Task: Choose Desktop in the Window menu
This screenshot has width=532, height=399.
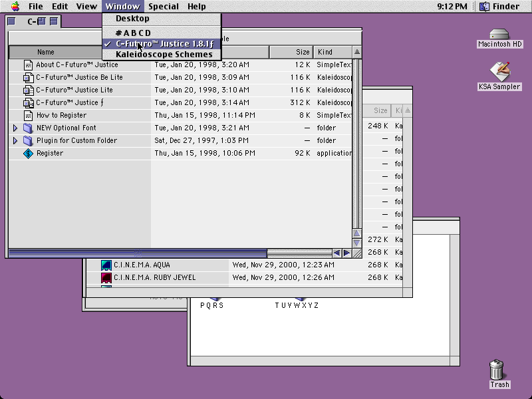Action: click(162, 19)
